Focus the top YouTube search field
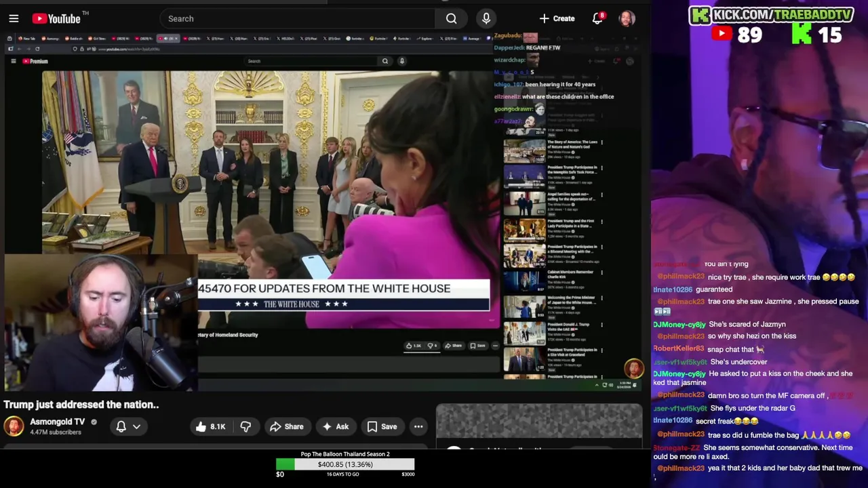The height and width of the screenshot is (488, 868). click(x=297, y=18)
